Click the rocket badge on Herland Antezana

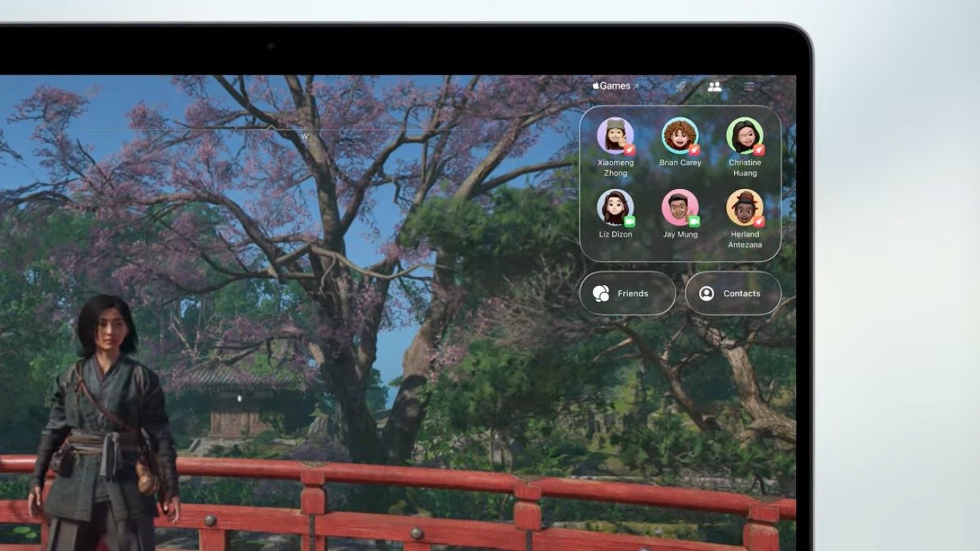pos(759,222)
